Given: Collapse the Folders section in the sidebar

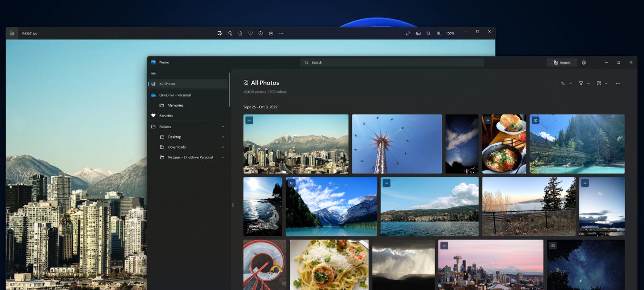Looking at the screenshot, I should pyautogui.click(x=222, y=126).
